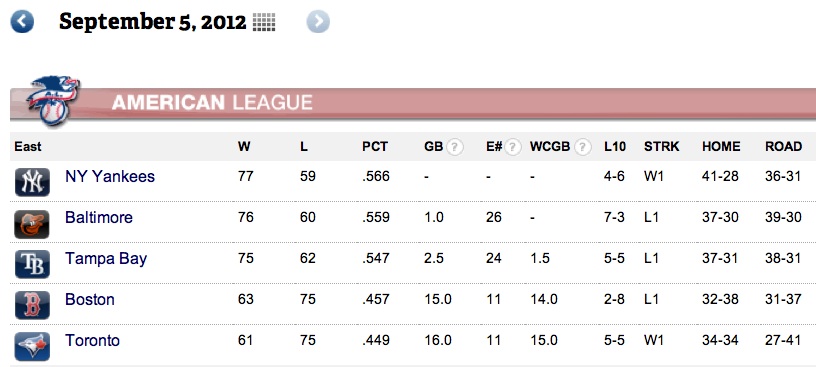Show help for the GB column

click(x=455, y=147)
